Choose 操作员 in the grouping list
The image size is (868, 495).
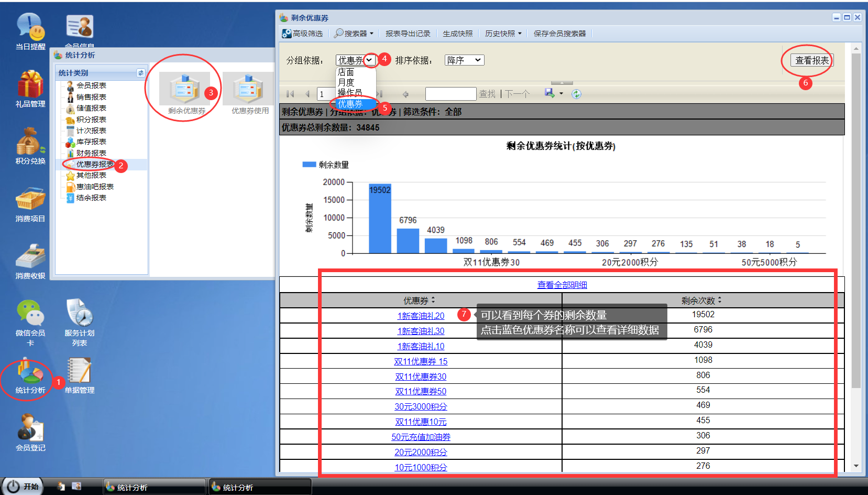coord(356,93)
